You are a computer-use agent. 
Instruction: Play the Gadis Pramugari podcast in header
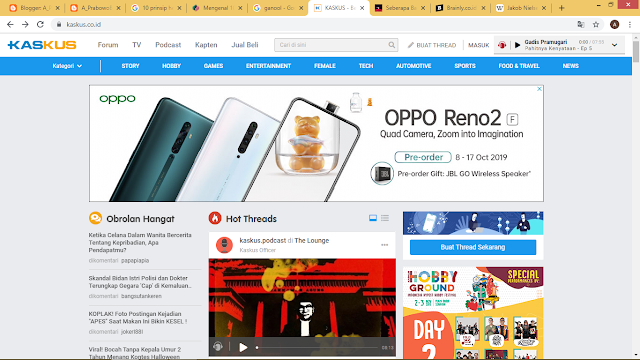click(x=517, y=45)
